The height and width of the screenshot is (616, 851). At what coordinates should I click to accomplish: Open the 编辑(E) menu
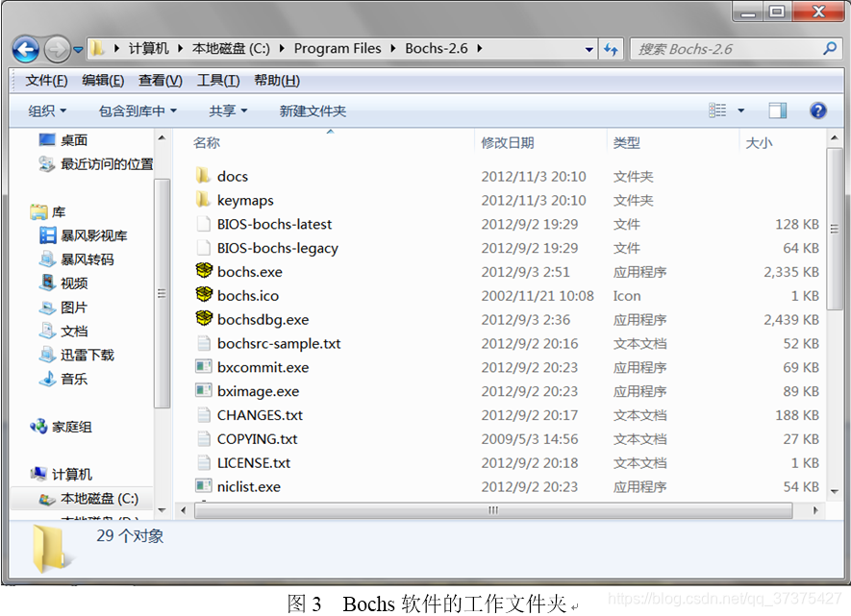(103, 81)
